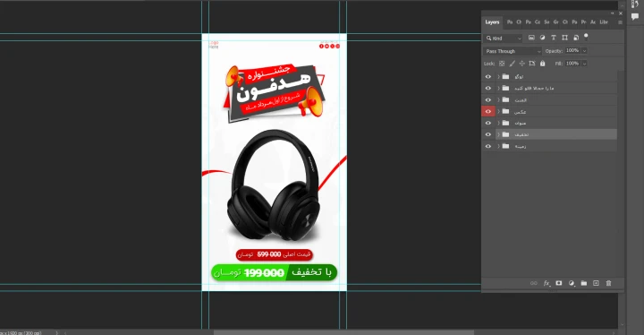Switch to the Libr panel tab
The width and height of the screenshot is (644, 335).
click(x=604, y=22)
